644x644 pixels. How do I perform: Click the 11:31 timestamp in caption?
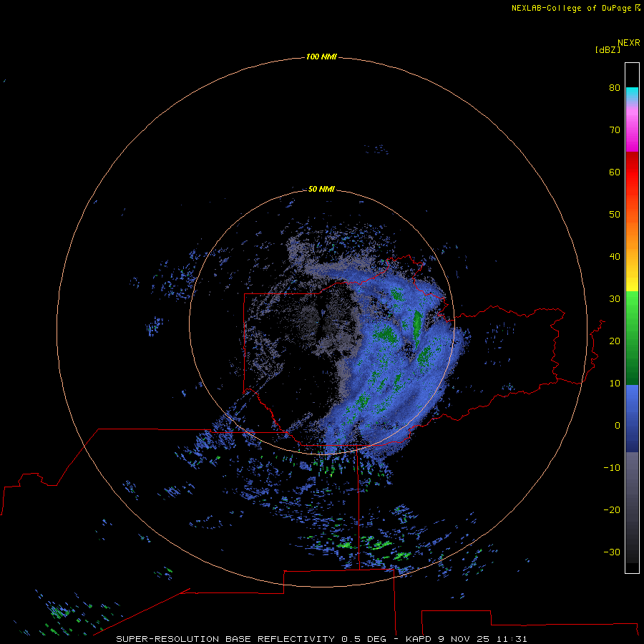(x=512, y=639)
